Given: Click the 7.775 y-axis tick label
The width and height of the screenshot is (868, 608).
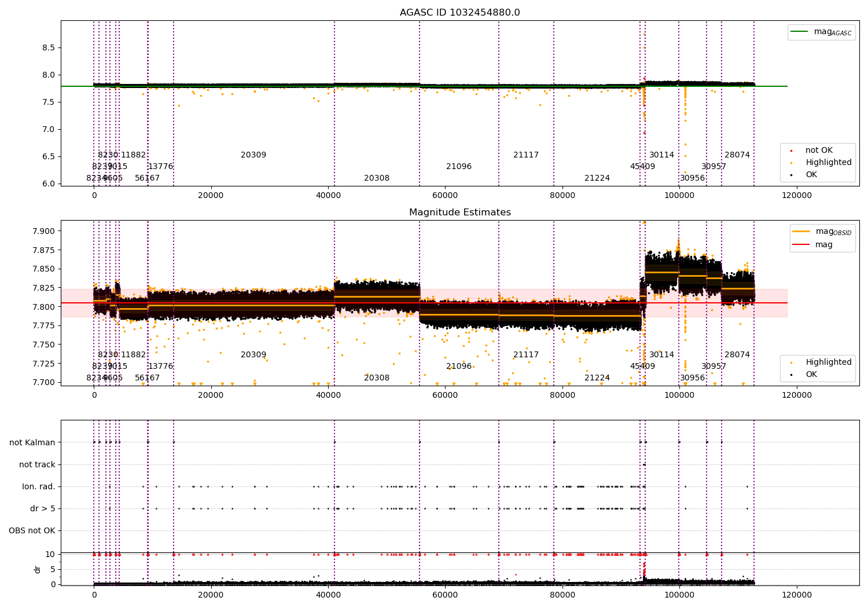Looking at the screenshot, I should point(43,326).
